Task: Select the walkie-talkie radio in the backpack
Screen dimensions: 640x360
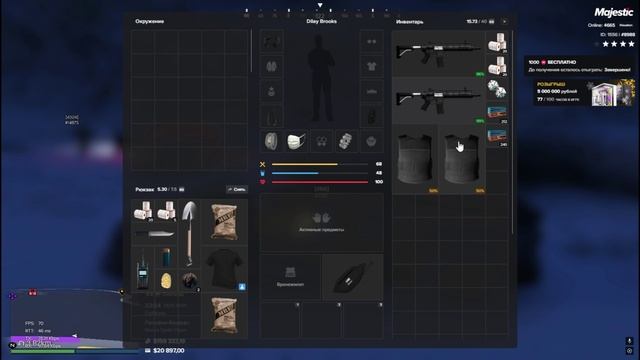Action: point(142,269)
